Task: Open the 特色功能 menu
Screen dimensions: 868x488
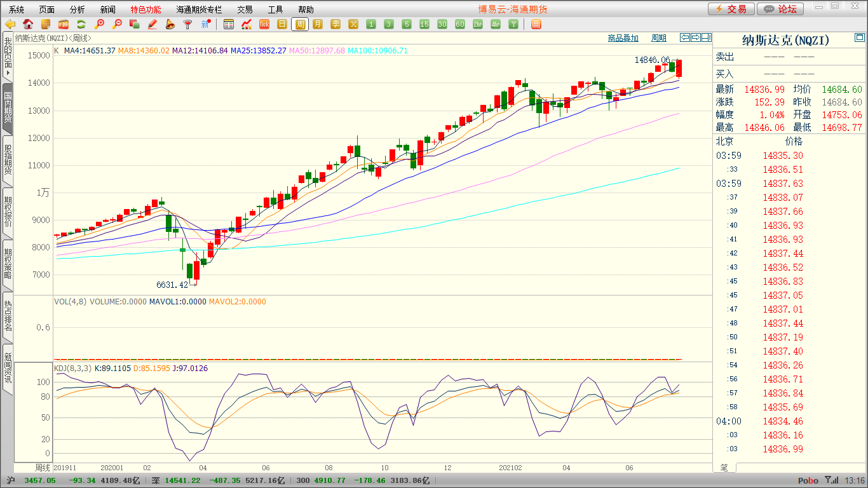Action: point(146,10)
